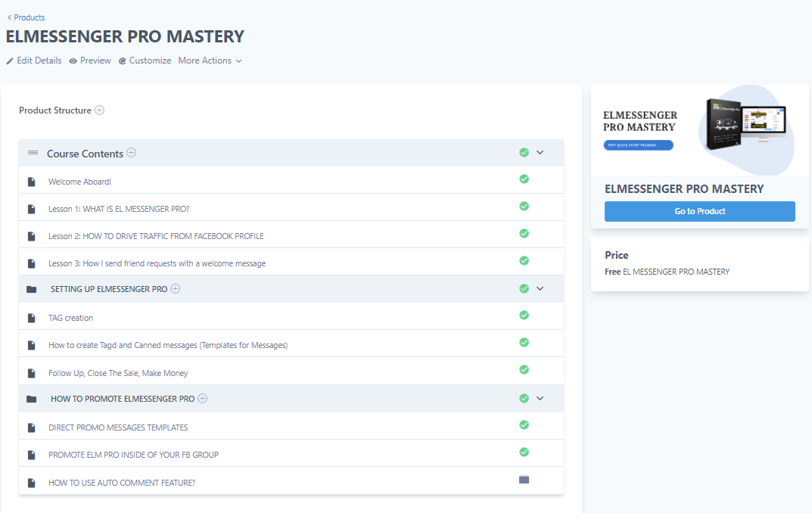
Task: Toggle green check for Lesson 1
Action: [x=524, y=206]
